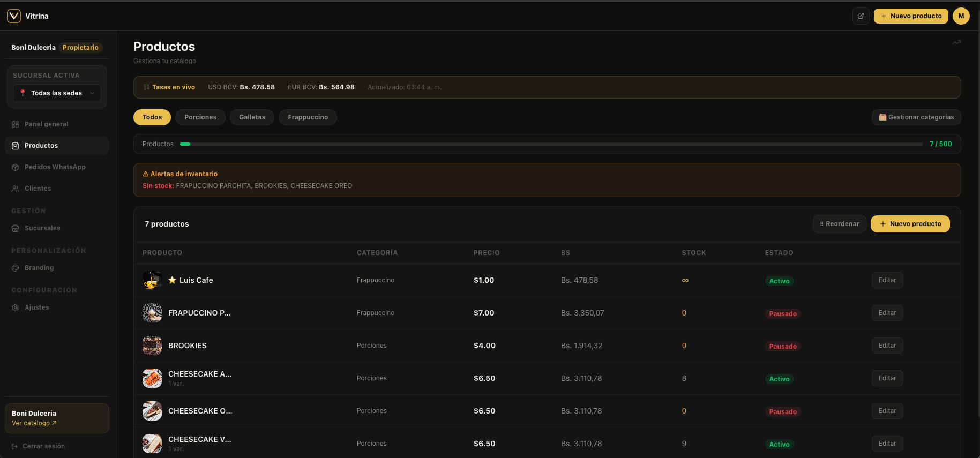
Task: Select the Galletas category filter
Action: click(252, 117)
